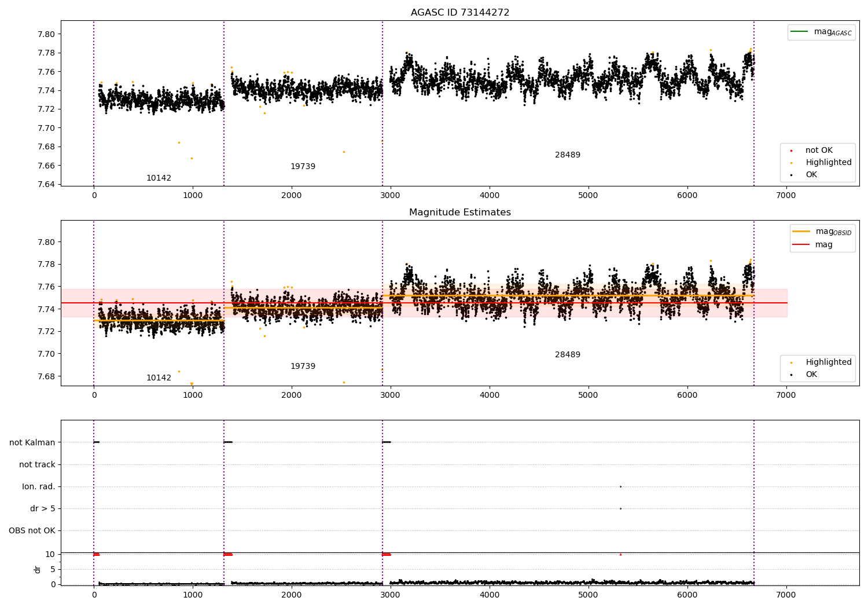Click y-tick 7.68 in Magnitude Estimates plot
Image resolution: width=868 pixels, height=608 pixels.
pos(47,376)
